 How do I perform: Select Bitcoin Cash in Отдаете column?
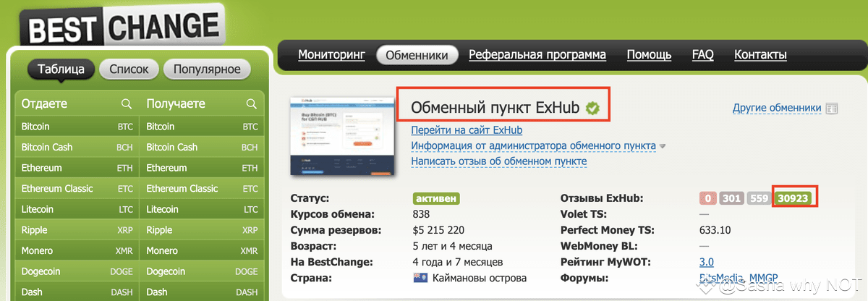[x=77, y=147]
